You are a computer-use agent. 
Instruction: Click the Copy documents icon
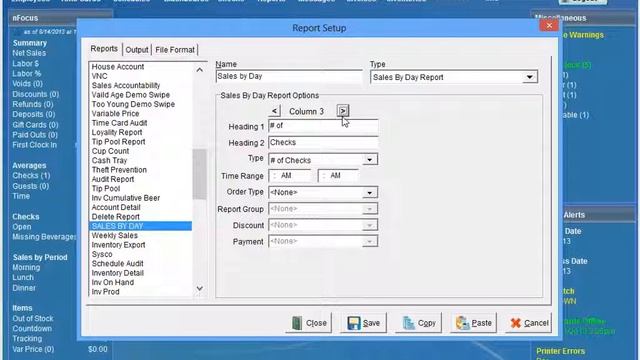tap(408, 323)
